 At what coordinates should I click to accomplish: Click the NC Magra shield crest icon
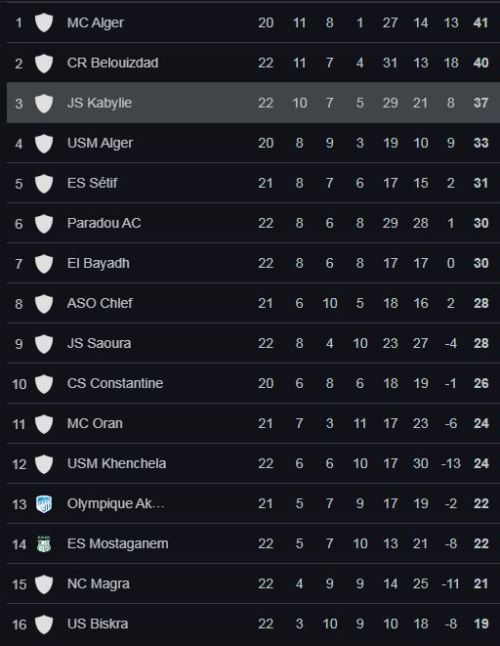[x=44, y=584]
